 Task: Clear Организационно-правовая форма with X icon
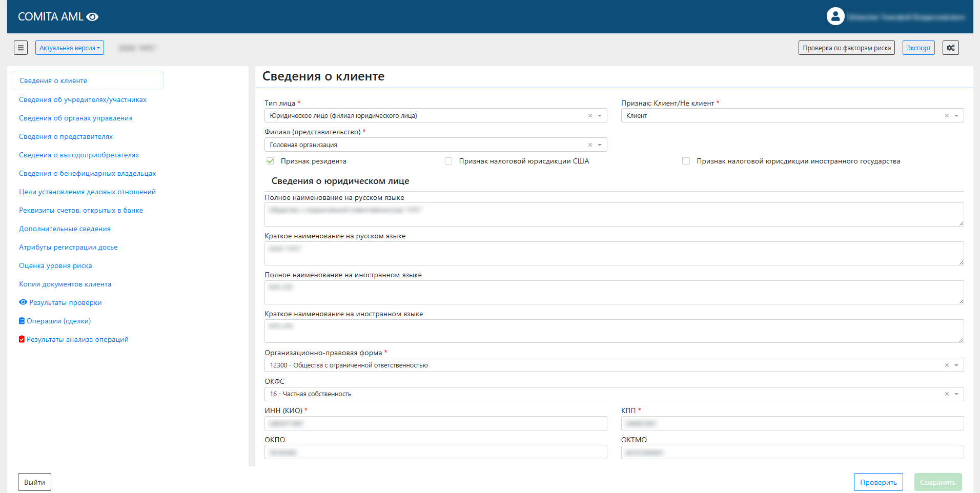pyautogui.click(x=947, y=365)
